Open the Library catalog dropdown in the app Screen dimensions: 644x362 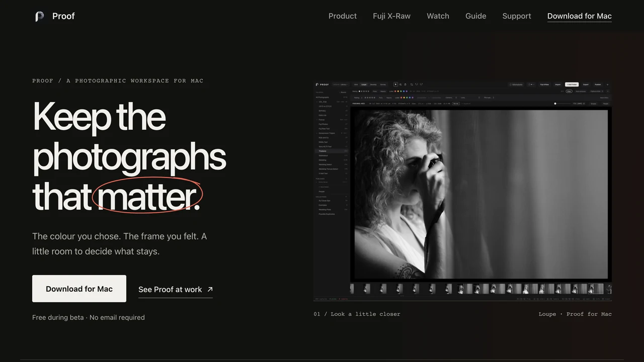click(x=341, y=84)
